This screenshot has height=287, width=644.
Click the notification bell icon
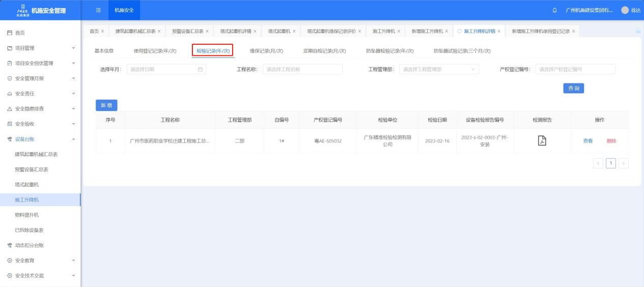pos(554,11)
